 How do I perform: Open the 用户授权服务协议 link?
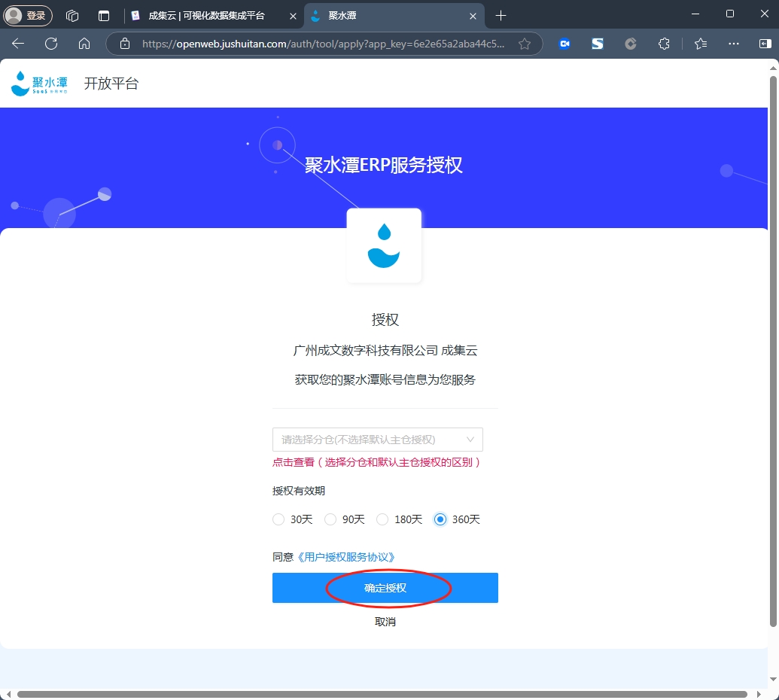pos(346,557)
